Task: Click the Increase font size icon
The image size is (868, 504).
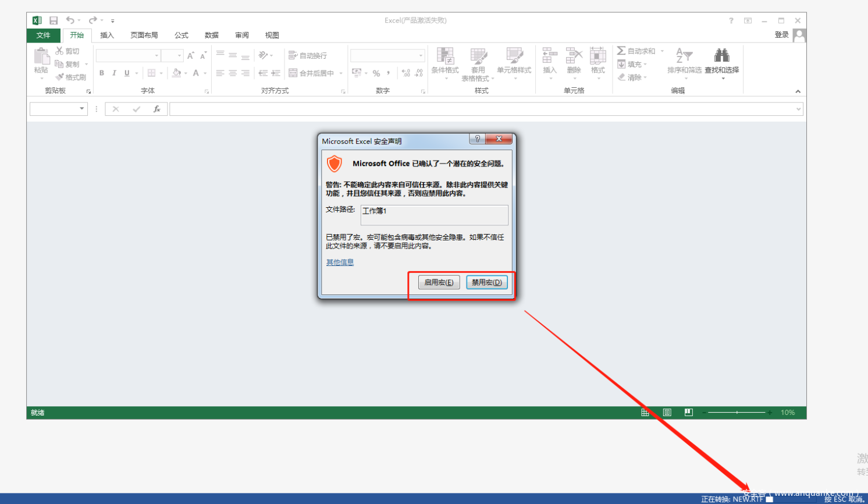Action: [x=190, y=55]
